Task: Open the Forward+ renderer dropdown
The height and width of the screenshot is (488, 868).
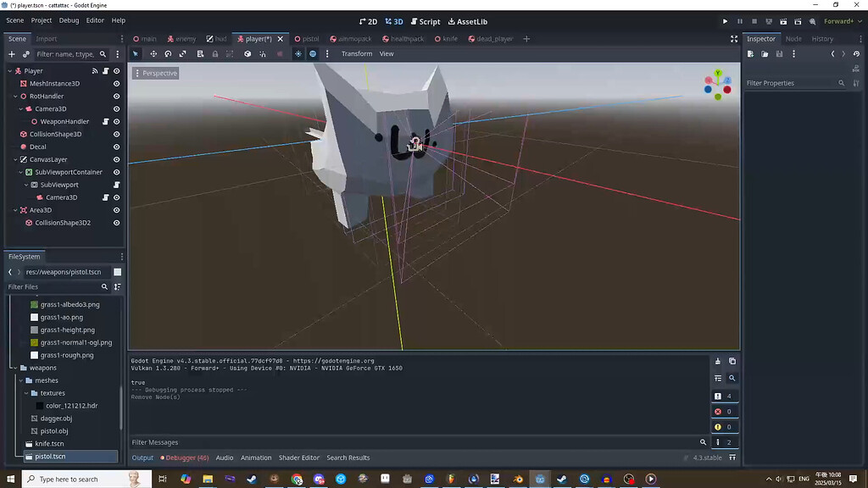Action: [843, 21]
